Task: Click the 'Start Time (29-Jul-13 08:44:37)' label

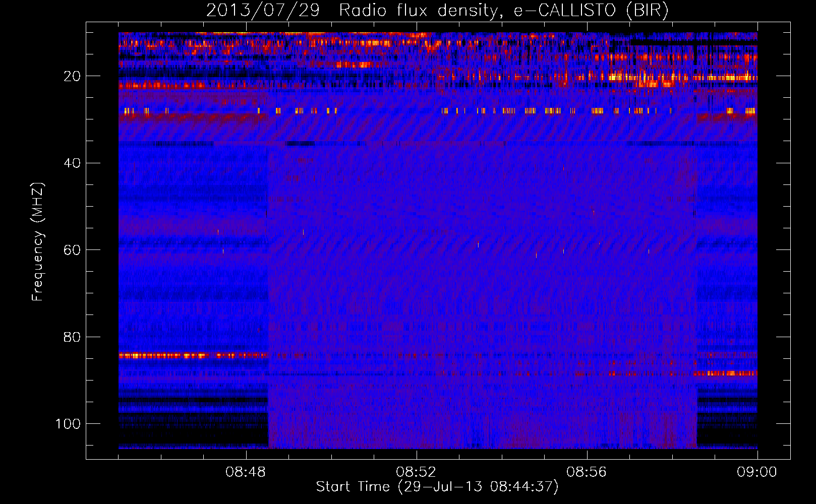Action: (x=437, y=487)
